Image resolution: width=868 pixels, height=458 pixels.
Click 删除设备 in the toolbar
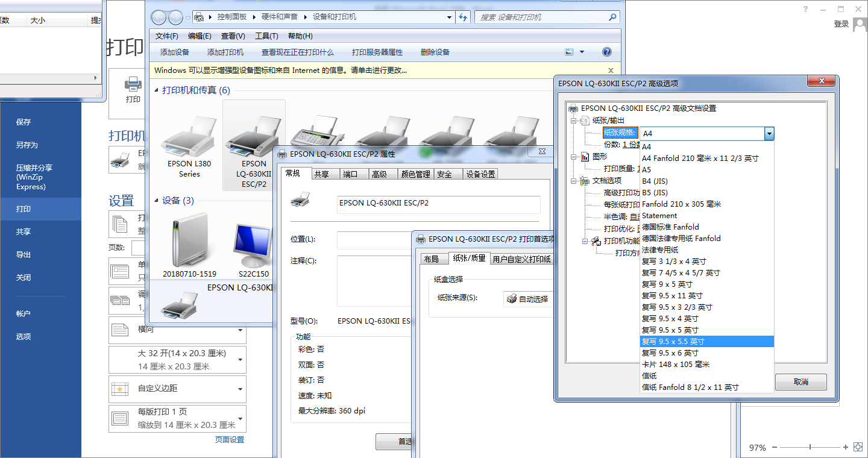(435, 52)
